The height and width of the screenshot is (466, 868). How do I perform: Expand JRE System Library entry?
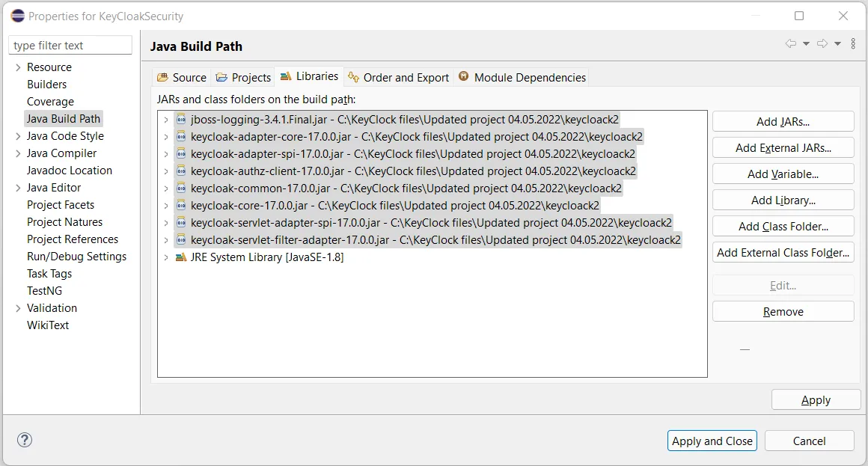(165, 257)
